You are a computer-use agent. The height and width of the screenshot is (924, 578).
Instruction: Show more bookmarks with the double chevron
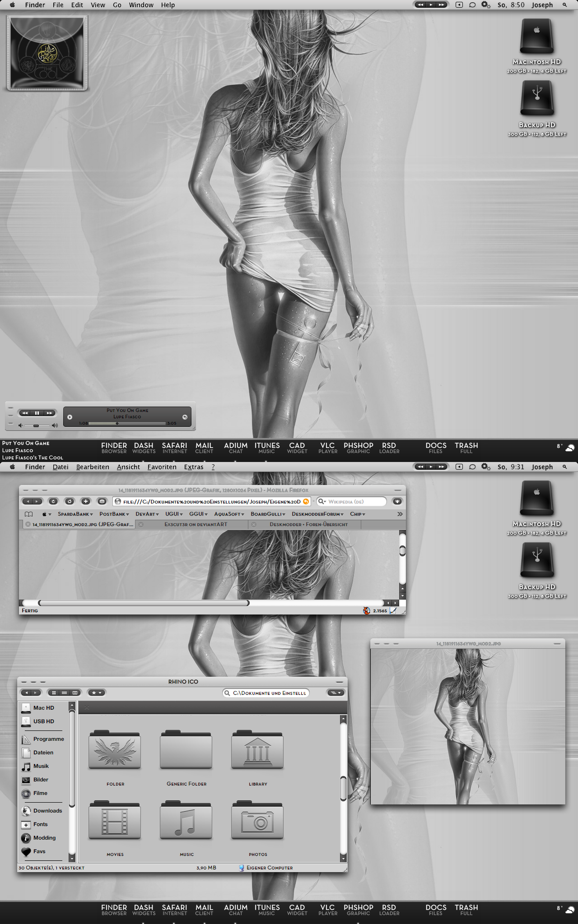coord(400,514)
